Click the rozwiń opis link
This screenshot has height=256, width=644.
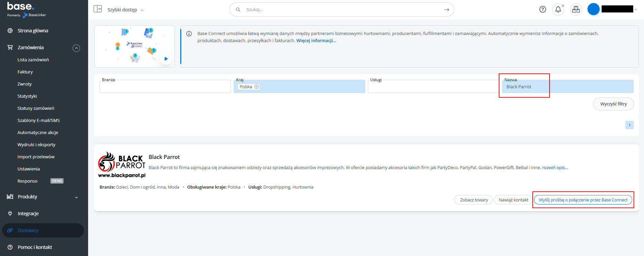555,167
